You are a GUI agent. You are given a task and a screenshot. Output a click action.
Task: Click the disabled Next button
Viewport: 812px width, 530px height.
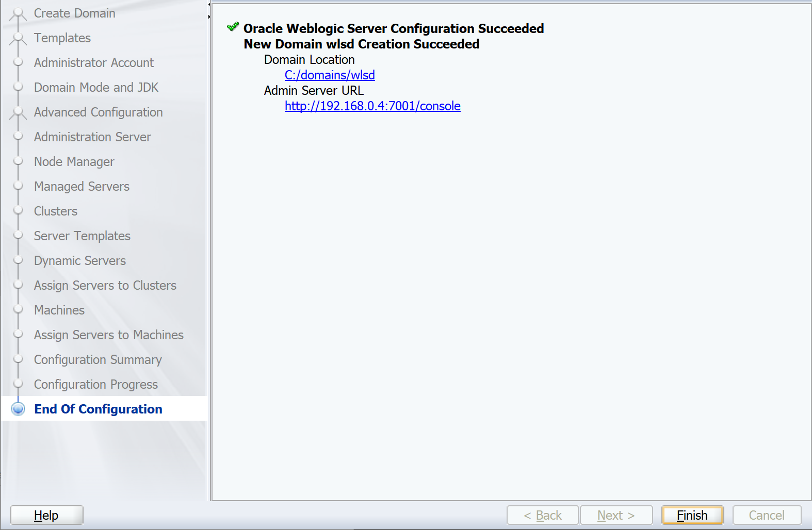coord(616,515)
